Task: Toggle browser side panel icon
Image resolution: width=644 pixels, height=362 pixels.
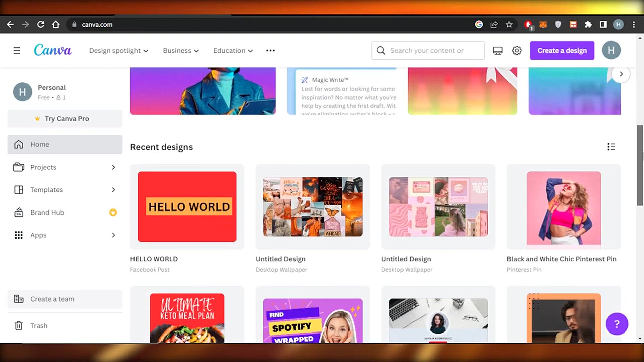Action: pyautogui.click(x=603, y=24)
